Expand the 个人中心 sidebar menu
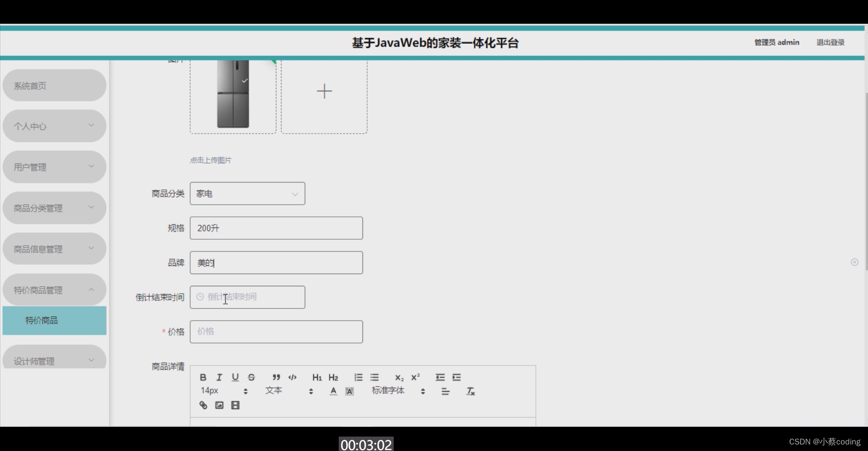Viewport: 868px width, 451px height. click(55, 126)
